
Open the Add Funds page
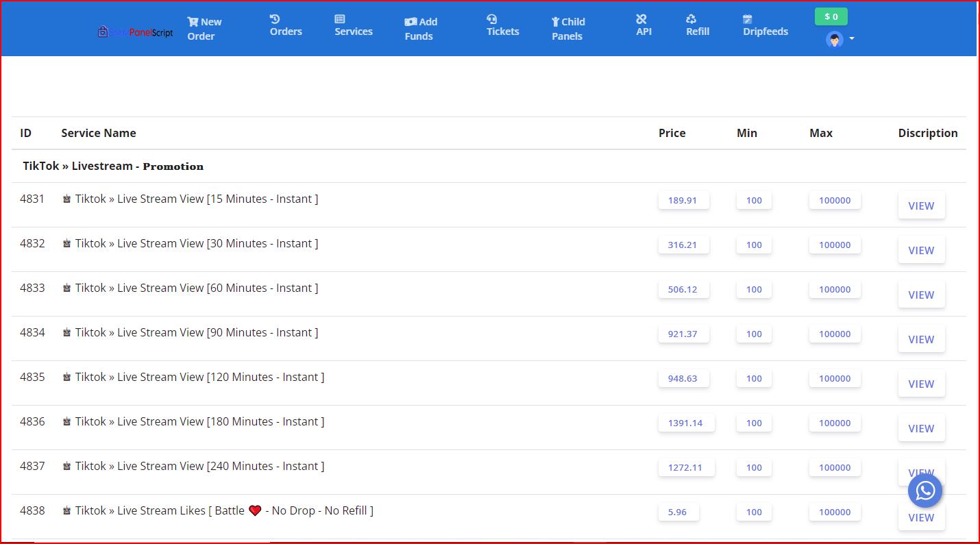click(x=420, y=29)
